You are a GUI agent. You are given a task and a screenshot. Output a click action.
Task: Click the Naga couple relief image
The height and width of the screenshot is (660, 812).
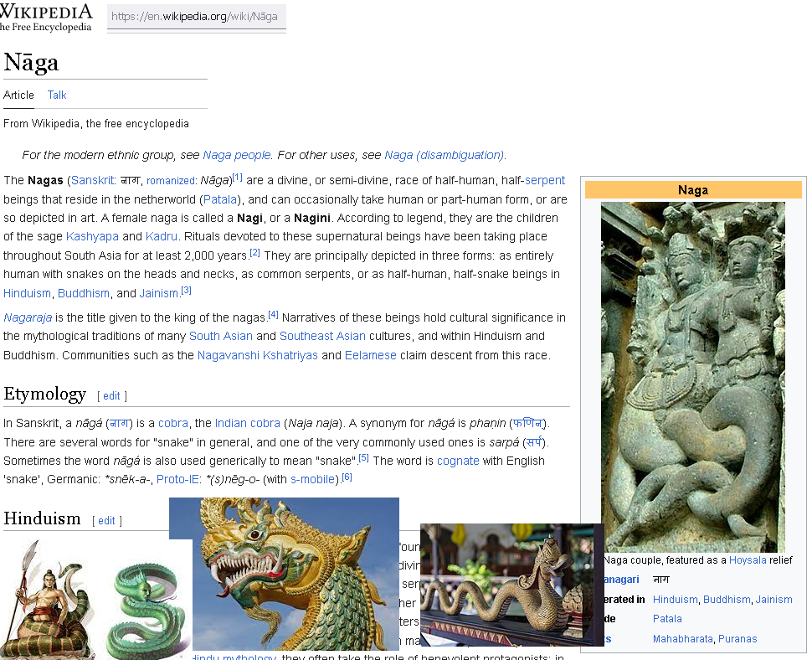pos(693,377)
